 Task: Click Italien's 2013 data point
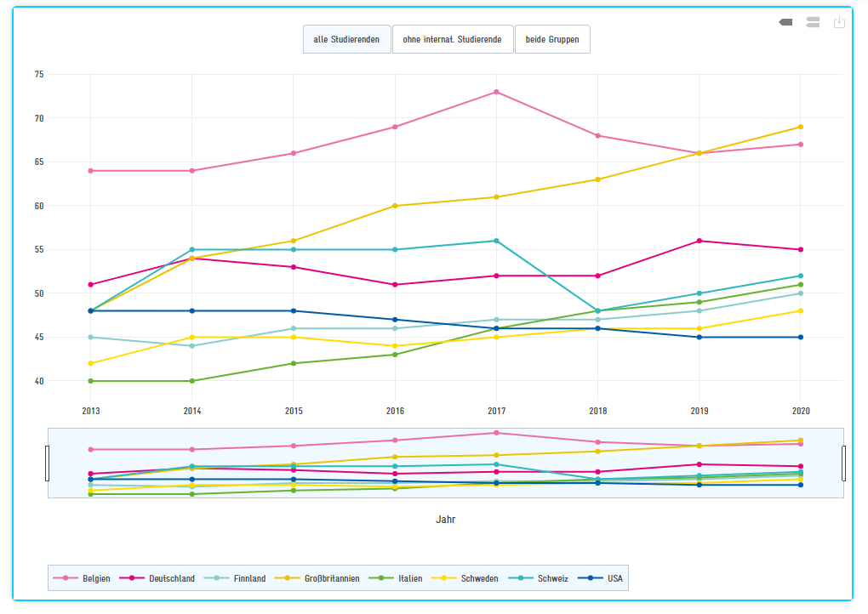click(x=90, y=381)
